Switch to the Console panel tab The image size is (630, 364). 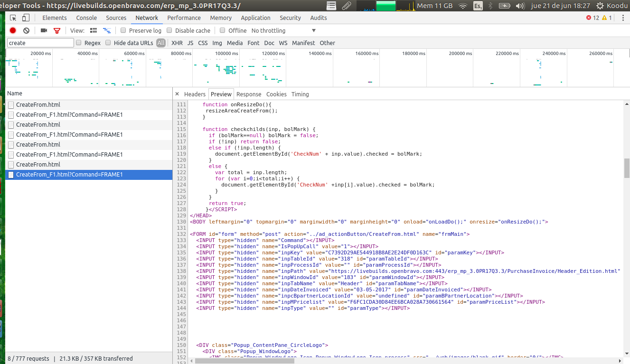86,18
